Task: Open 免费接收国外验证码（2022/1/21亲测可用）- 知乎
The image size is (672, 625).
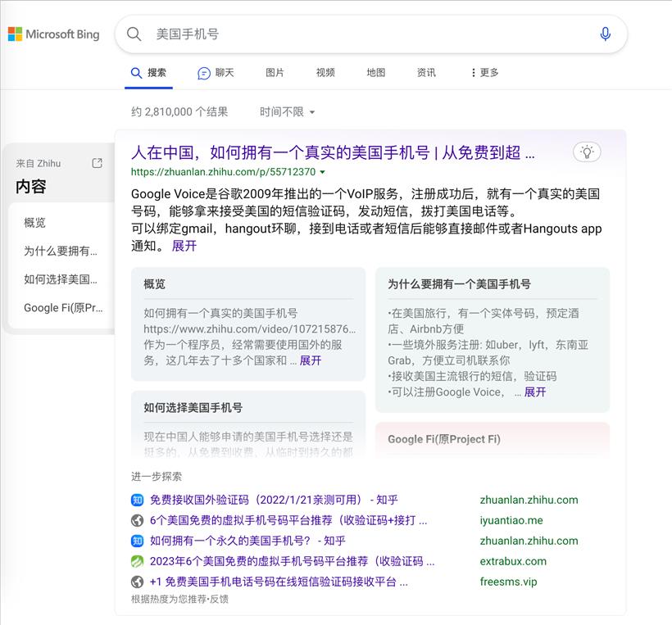Action: [x=274, y=500]
